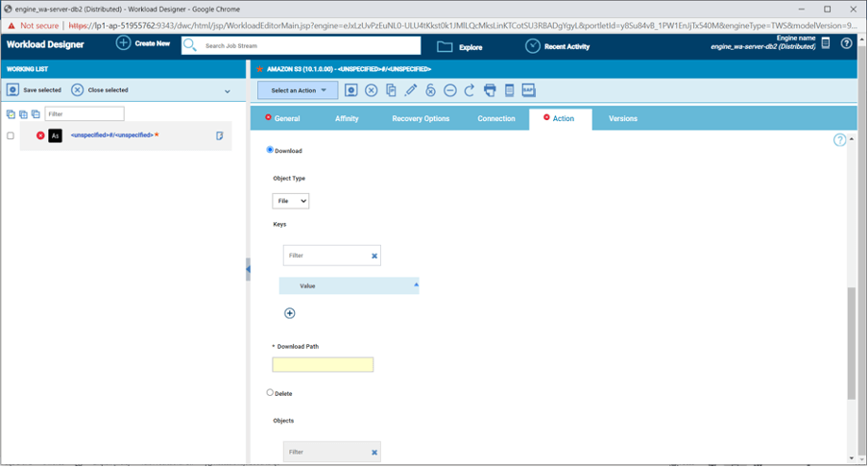Expand the Object Type File dropdown

click(x=291, y=201)
